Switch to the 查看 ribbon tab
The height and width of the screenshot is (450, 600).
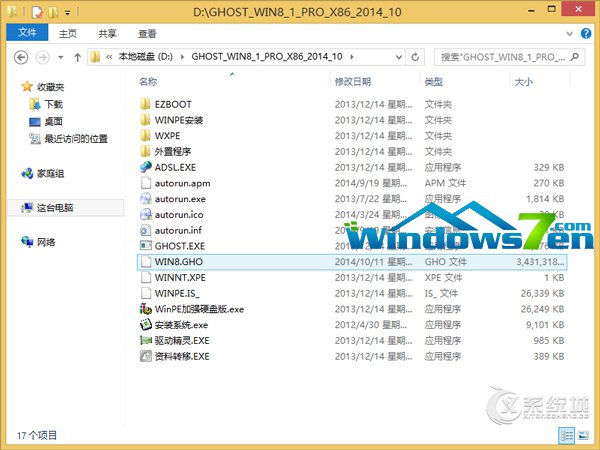147,33
